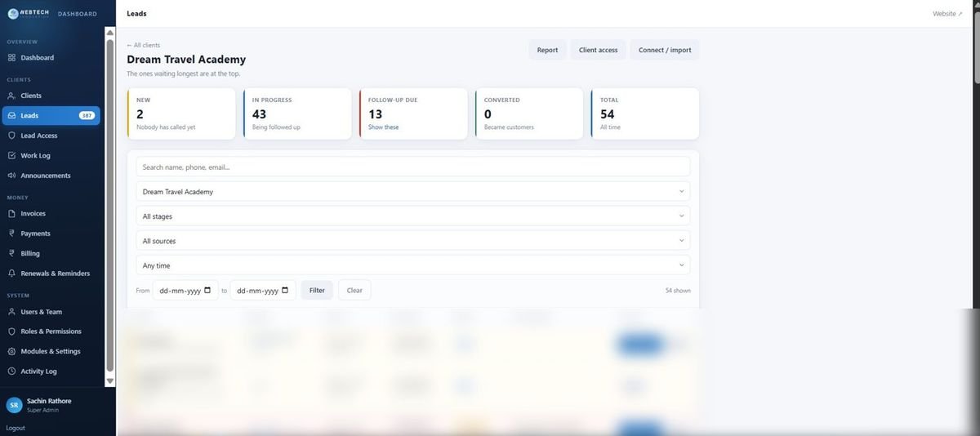Click the To date input field
Screen dimensions: 980x436
click(262, 290)
